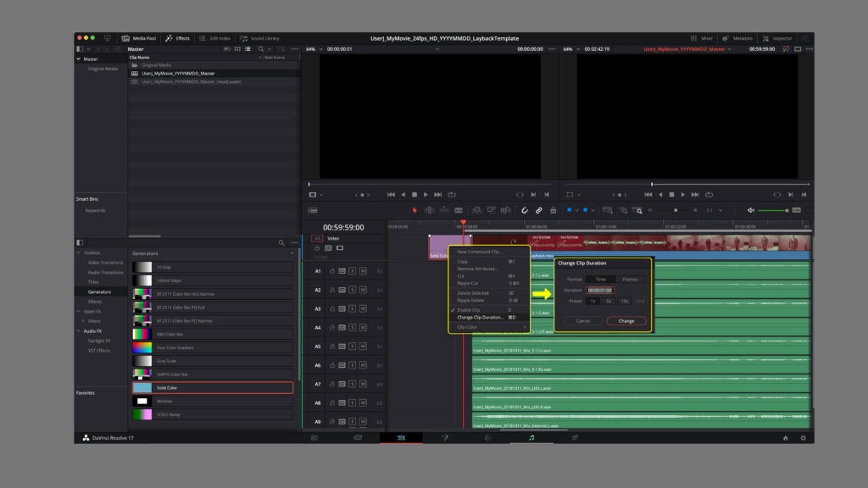Open the Inspector panel
Image resolution: width=868 pixels, height=488 pixels.
(777, 38)
